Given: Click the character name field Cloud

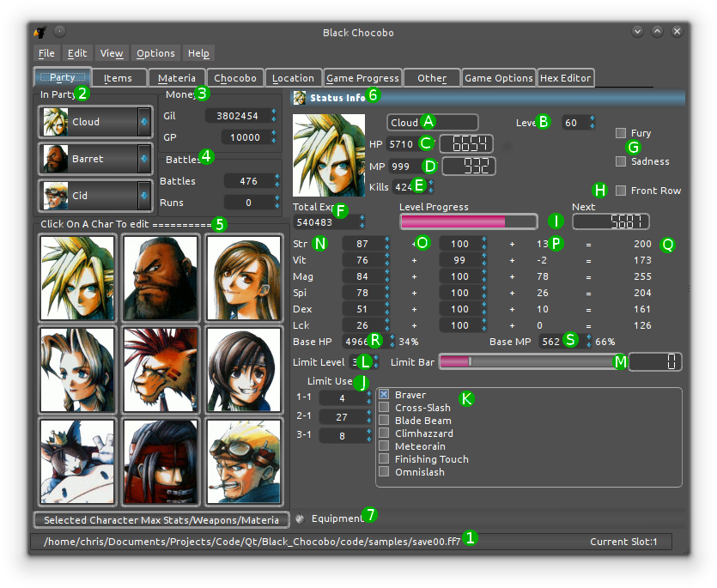Looking at the screenshot, I should click(x=432, y=123).
